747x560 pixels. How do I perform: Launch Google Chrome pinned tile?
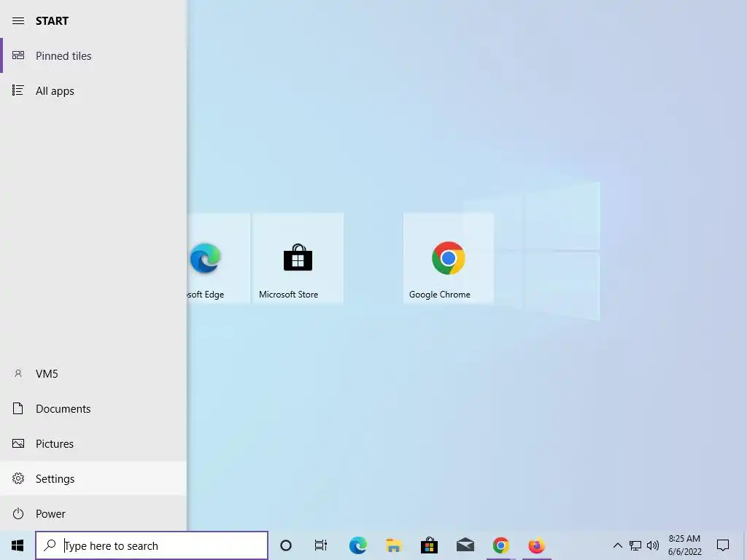449,258
